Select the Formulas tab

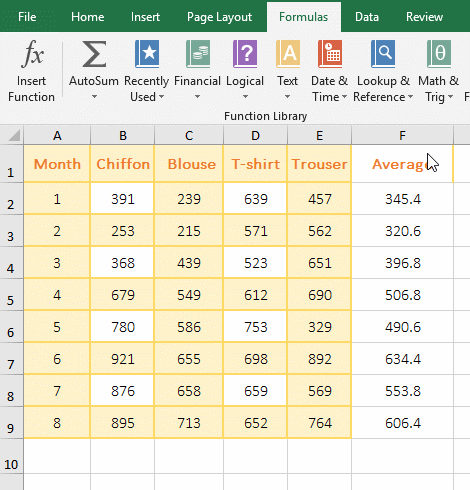pyautogui.click(x=304, y=17)
